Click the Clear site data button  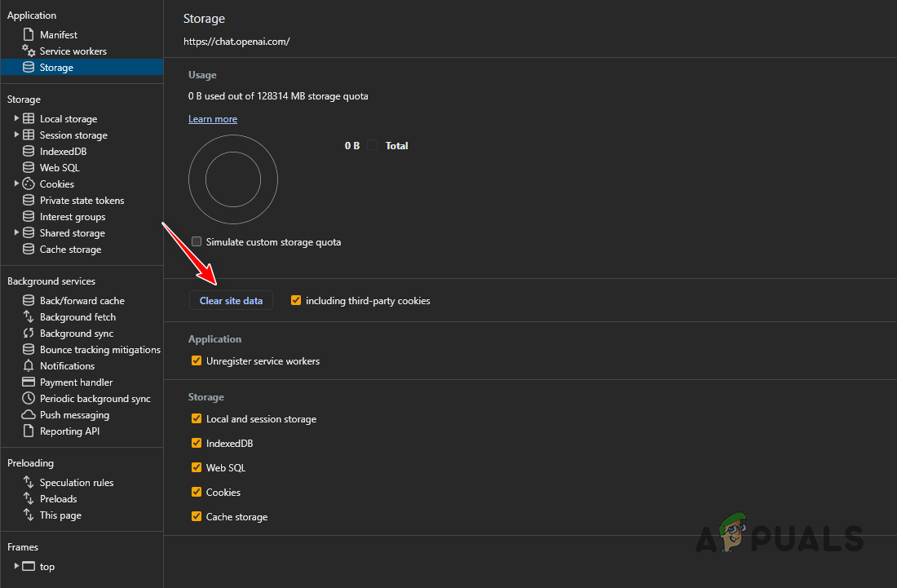pyautogui.click(x=231, y=300)
